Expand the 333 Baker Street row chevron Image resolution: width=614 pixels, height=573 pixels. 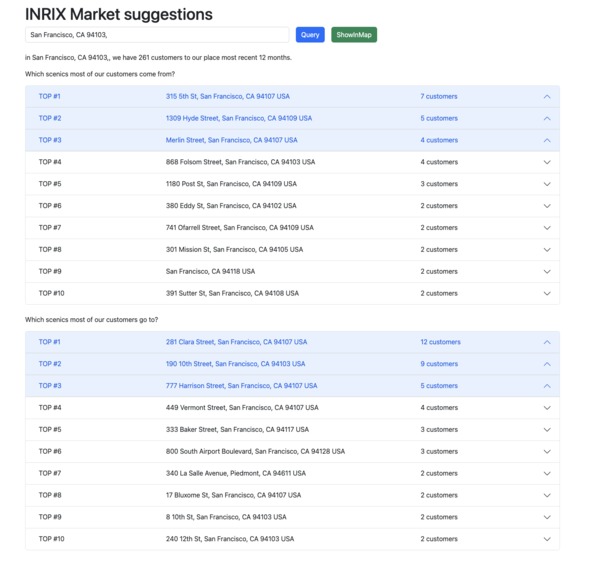tap(547, 430)
